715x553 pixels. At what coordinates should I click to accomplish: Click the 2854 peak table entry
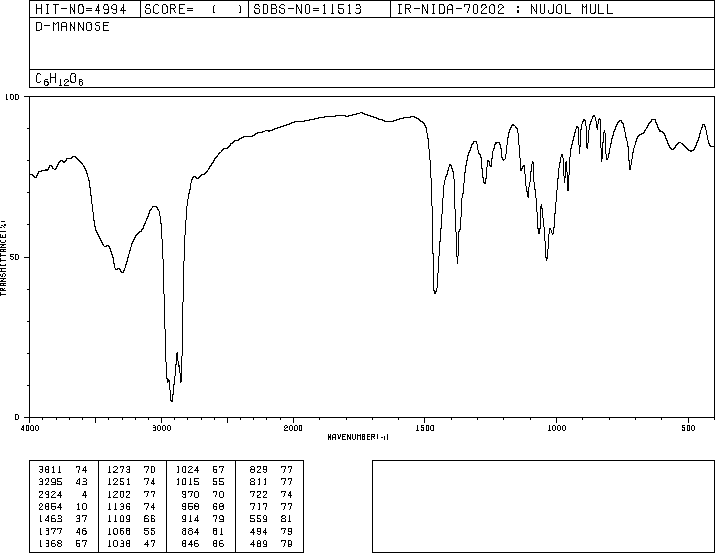[50, 506]
